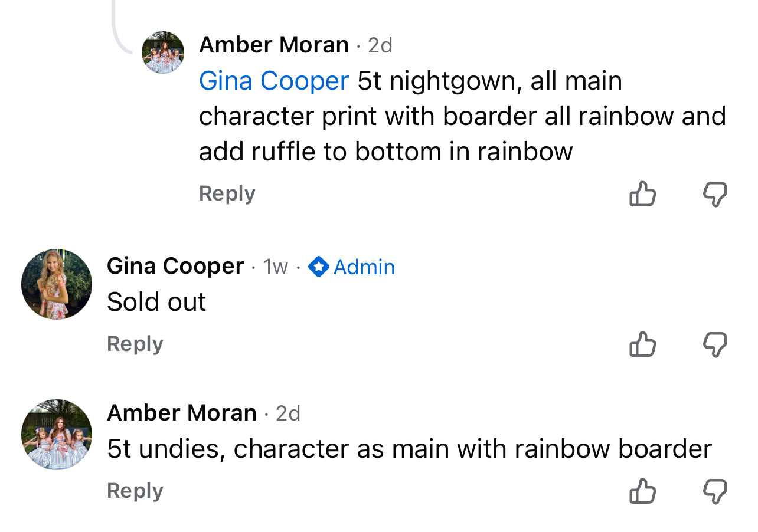Reply to Gina Cooper's 'Sold out' comment

pos(135,344)
